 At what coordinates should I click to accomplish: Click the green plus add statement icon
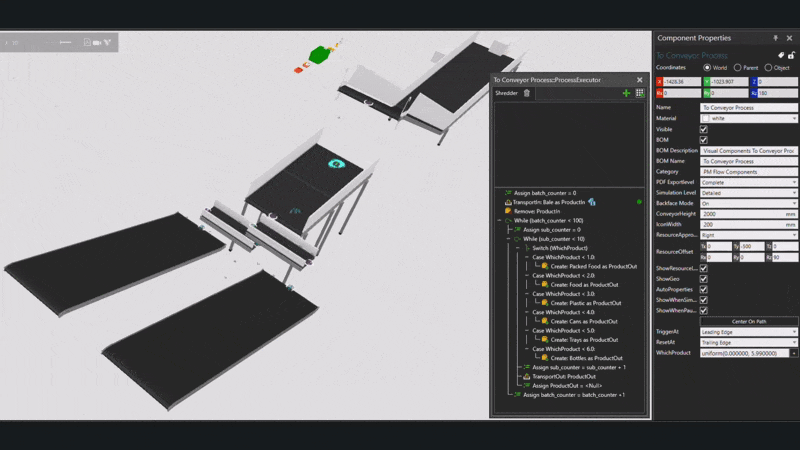click(x=626, y=93)
